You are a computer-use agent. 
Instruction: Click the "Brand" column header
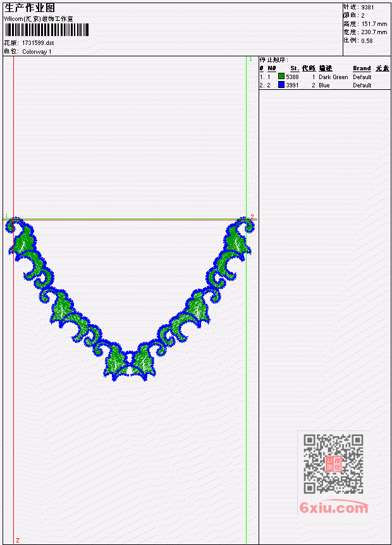[x=362, y=68]
